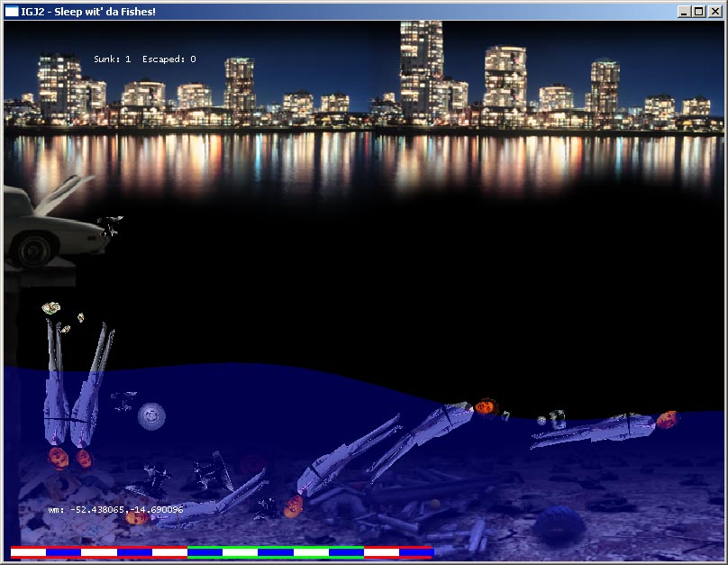This screenshot has width=728, height=565.
Task: Click the "Escaped: 0" counter
Action: pyautogui.click(x=169, y=59)
